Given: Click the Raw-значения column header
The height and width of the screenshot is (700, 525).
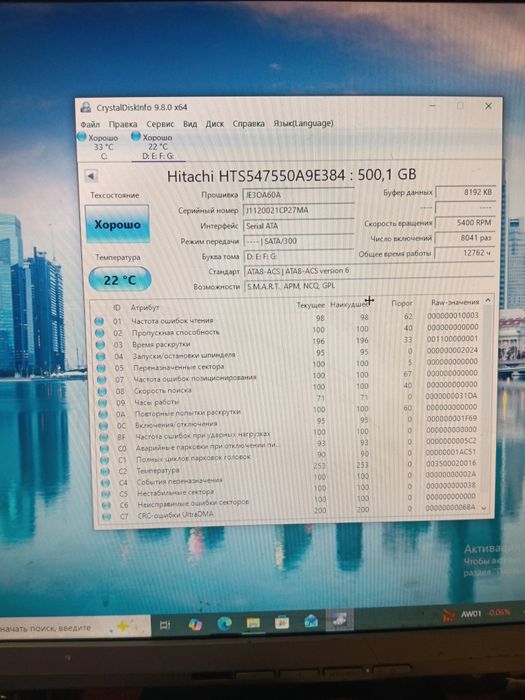Looking at the screenshot, I should point(455,302).
